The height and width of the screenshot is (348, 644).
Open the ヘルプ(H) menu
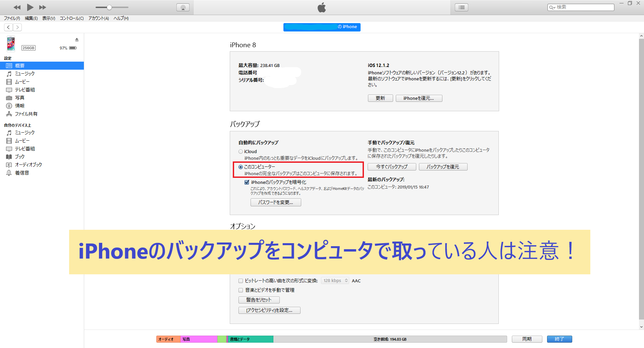pyautogui.click(x=121, y=18)
